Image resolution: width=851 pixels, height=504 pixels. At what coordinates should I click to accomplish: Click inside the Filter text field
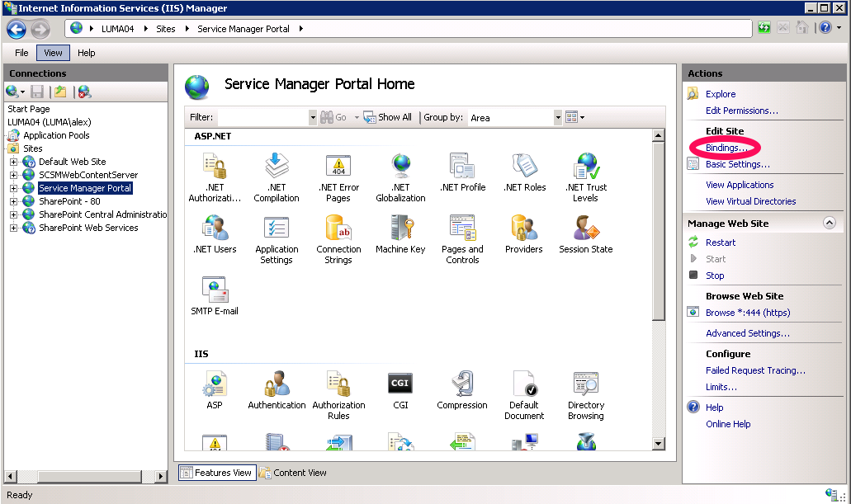pos(263,117)
